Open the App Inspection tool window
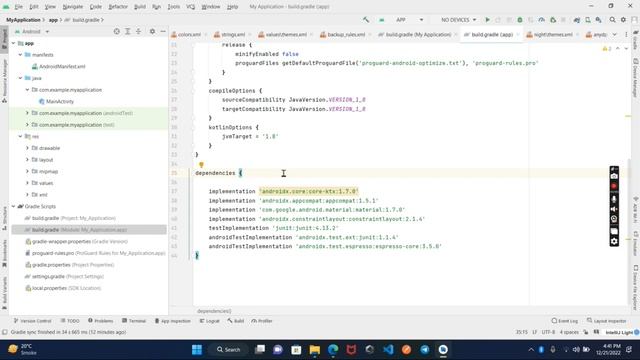The width and height of the screenshot is (640, 360). (172, 321)
